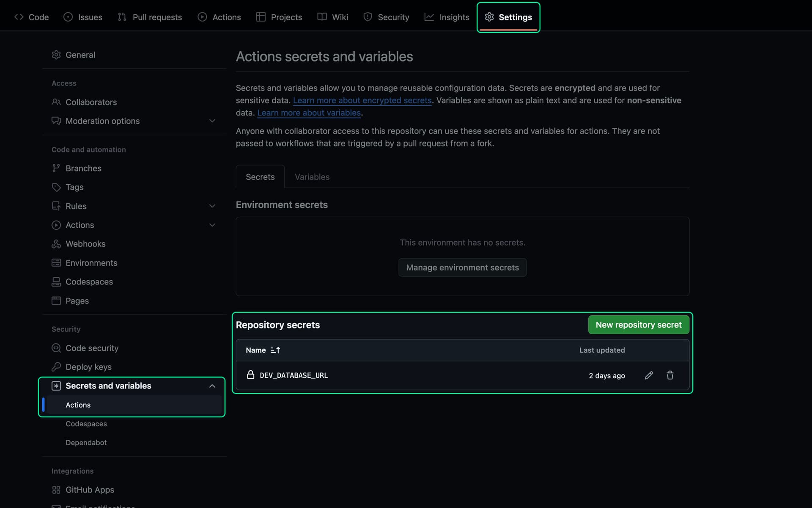Screen dimensions: 812x508
Task: Open the Learn more about variables link
Action: [309, 113]
